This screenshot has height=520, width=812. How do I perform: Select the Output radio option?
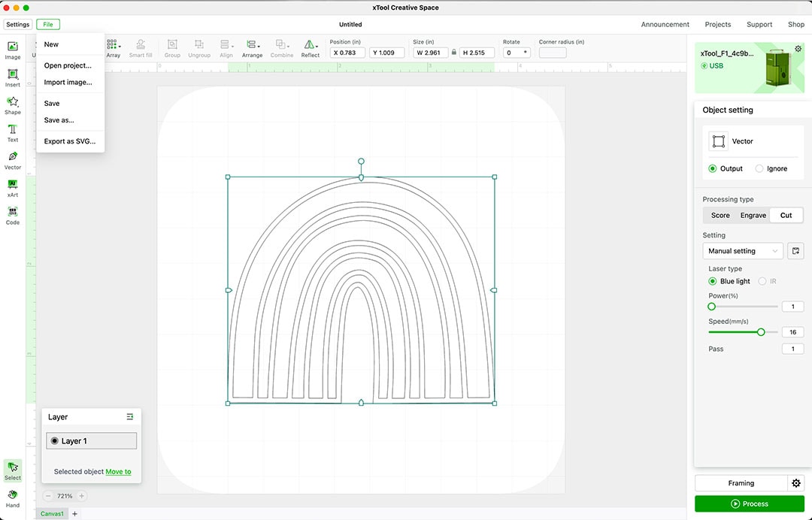713,169
